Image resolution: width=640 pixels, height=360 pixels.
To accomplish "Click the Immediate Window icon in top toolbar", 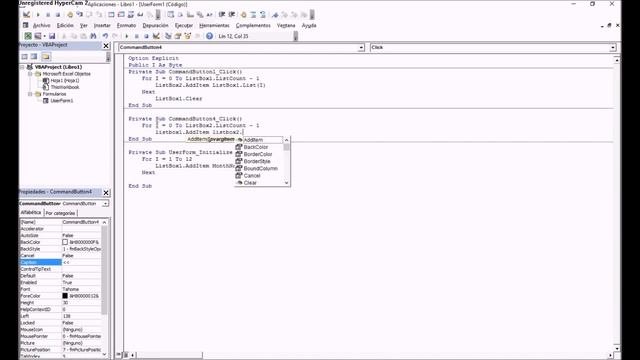I will (x=121, y=15).
